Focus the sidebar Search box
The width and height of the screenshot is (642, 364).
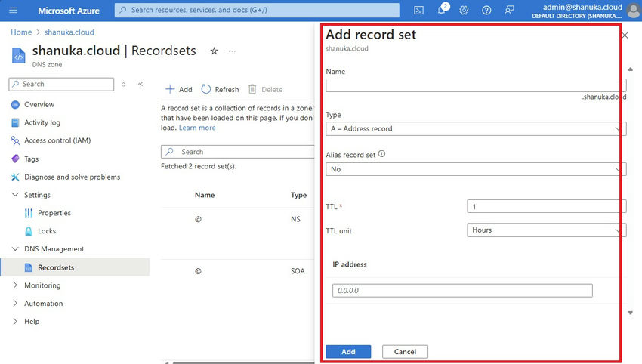61,84
